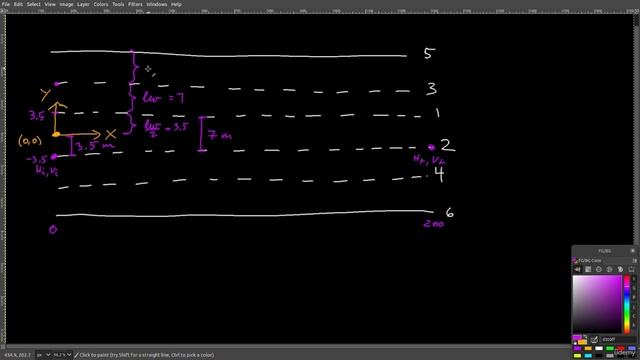Click the rainbow hue strip
Viewport: 640px width, 360px height.
pos(627,304)
